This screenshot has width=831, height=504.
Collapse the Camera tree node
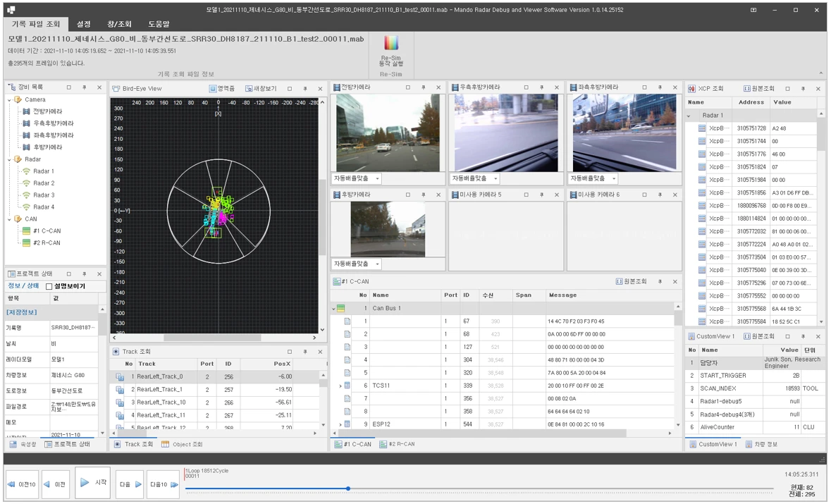click(10, 100)
